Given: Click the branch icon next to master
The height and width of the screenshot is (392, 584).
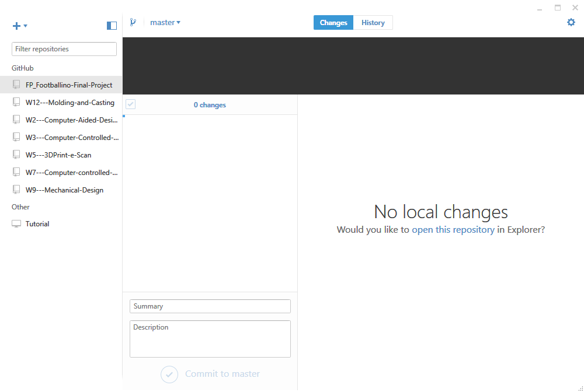Looking at the screenshot, I should point(133,22).
